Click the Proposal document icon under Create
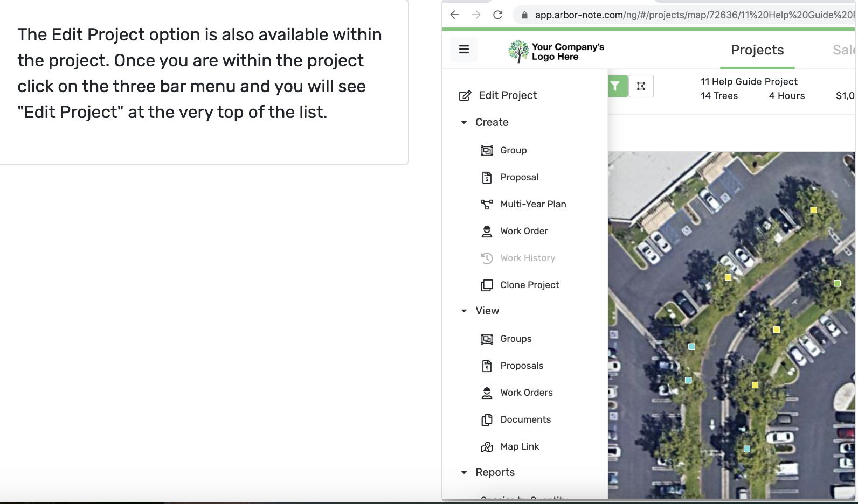The height and width of the screenshot is (504, 858). [487, 178]
